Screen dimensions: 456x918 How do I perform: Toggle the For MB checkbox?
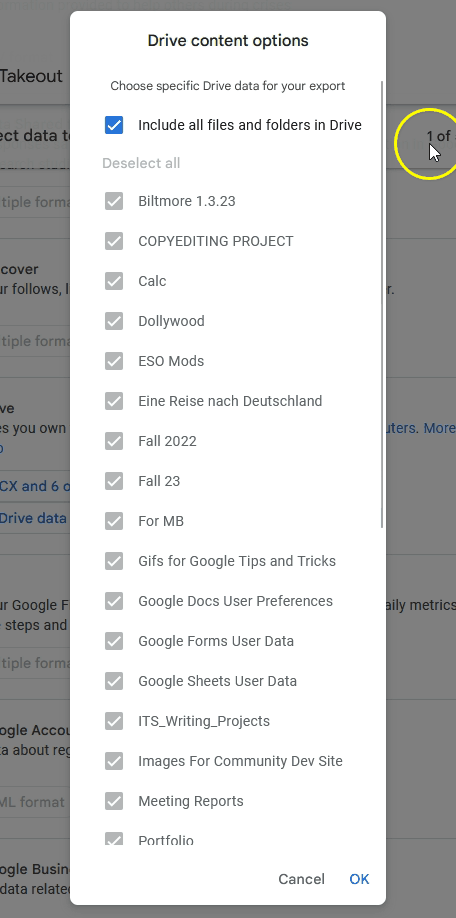point(114,521)
